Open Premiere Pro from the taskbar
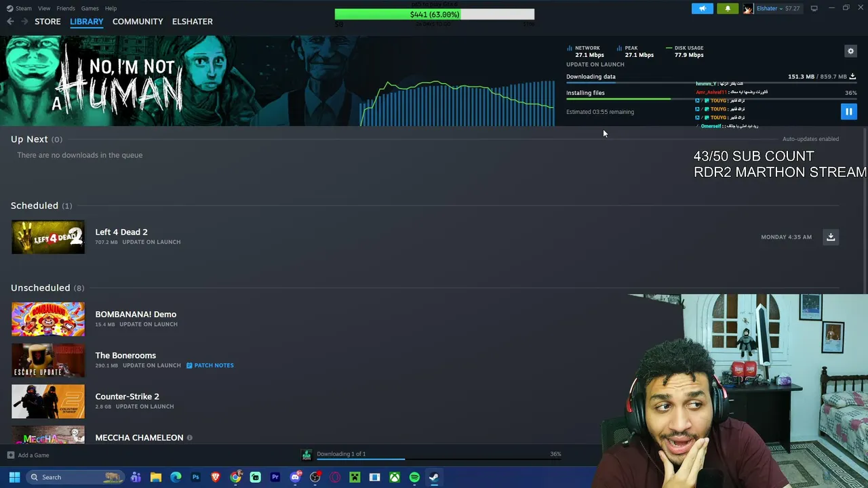 (275, 477)
